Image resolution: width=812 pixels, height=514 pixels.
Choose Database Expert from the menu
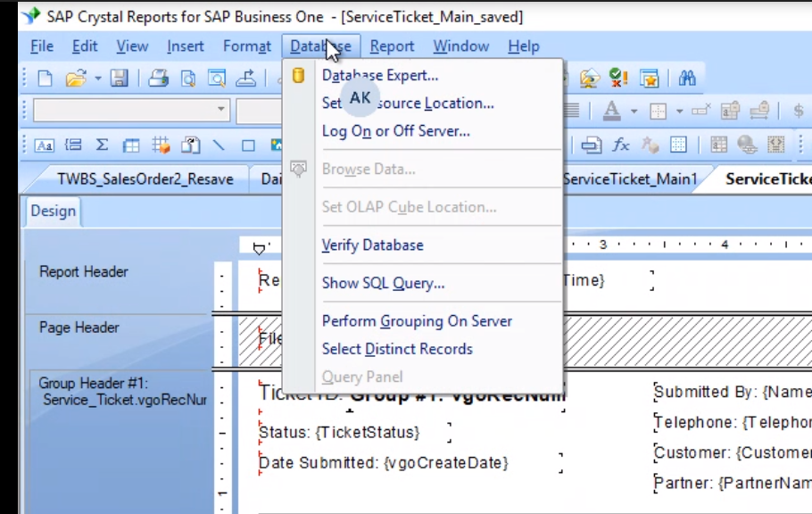[x=380, y=76]
